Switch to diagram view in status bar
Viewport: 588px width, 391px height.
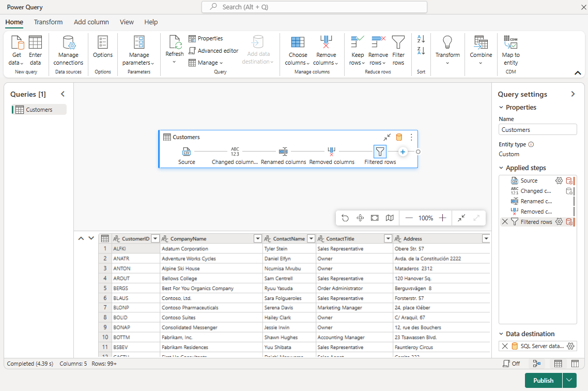click(x=537, y=364)
